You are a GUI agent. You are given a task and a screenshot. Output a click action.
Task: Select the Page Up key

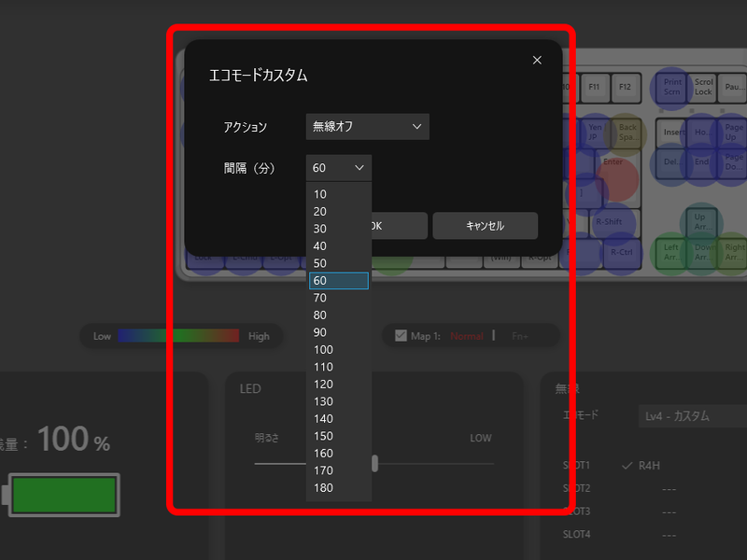click(732, 133)
